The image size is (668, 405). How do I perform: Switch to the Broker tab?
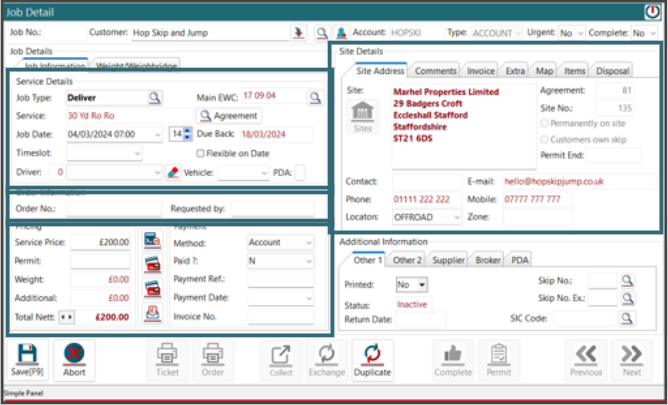click(488, 260)
